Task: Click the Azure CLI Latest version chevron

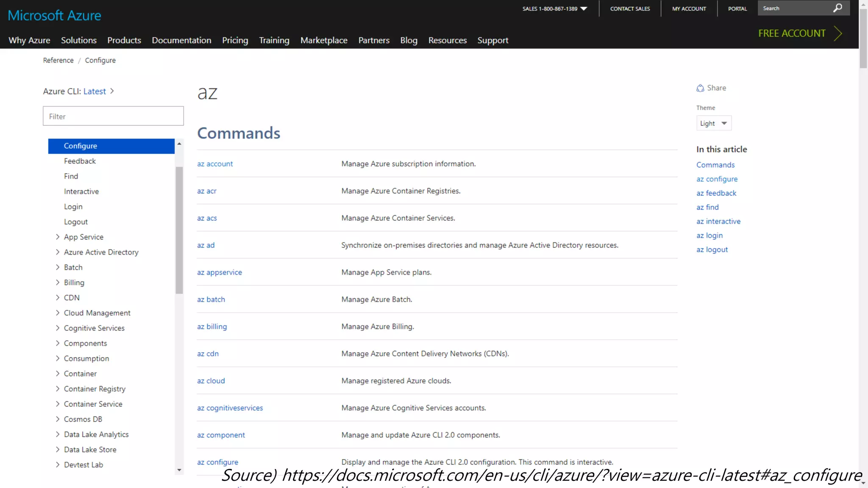Action: pos(112,91)
